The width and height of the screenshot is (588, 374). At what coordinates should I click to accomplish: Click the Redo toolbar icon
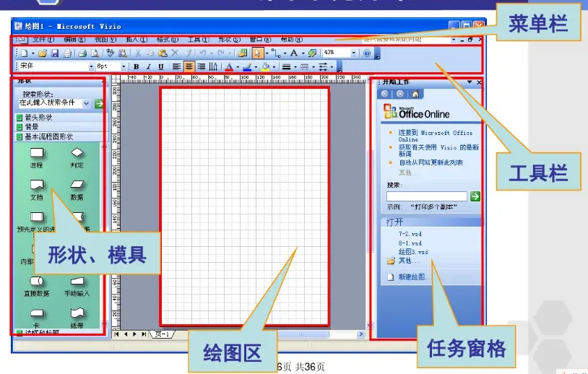221,53
